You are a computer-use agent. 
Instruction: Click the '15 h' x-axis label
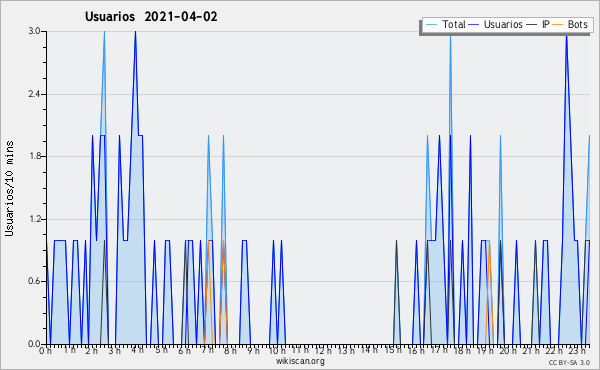393,350
